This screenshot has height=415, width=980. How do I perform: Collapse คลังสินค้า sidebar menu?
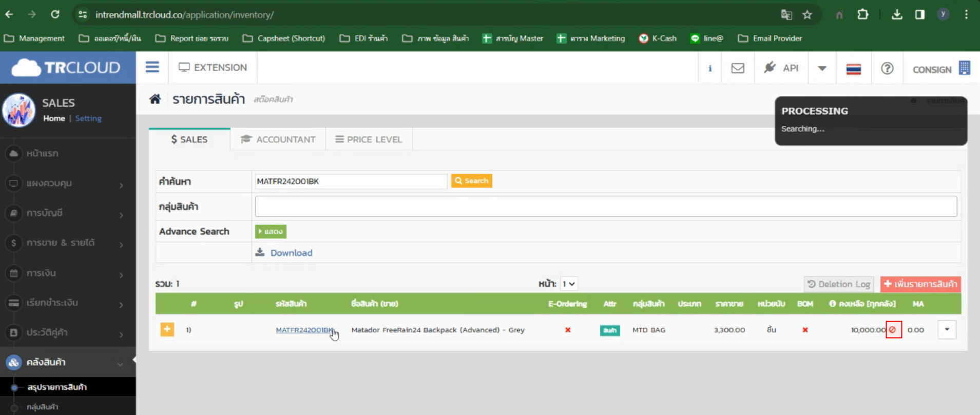click(x=68, y=362)
